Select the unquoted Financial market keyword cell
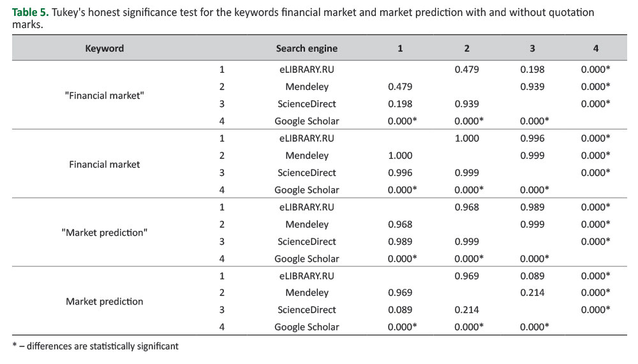The height and width of the screenshot is (364, 638). 104,164
